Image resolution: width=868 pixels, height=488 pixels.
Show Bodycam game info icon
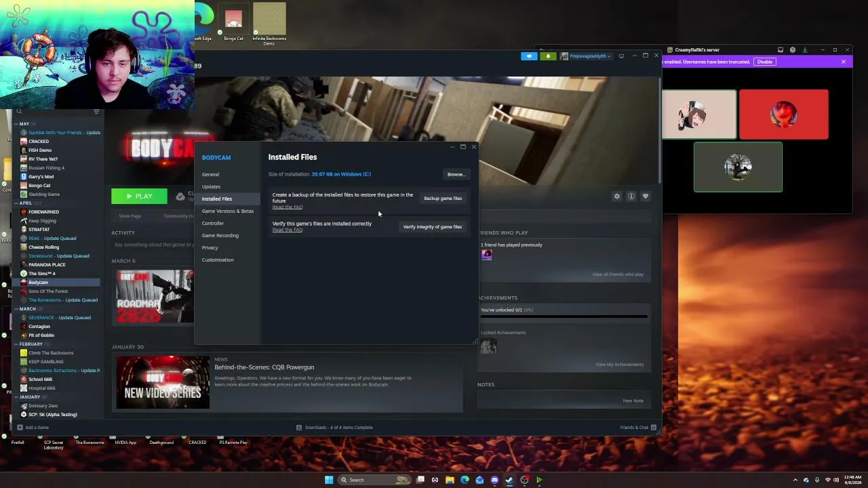[631, 197]
